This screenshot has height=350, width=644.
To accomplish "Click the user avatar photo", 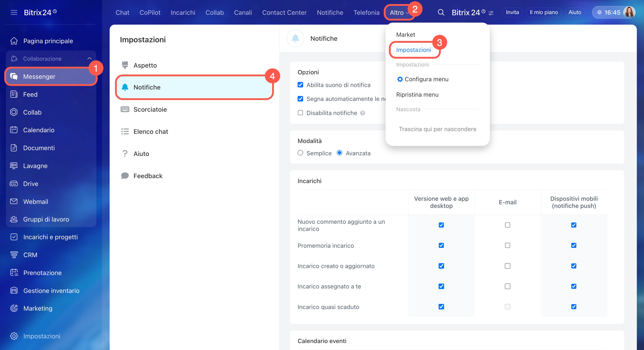I will point(629,12).
